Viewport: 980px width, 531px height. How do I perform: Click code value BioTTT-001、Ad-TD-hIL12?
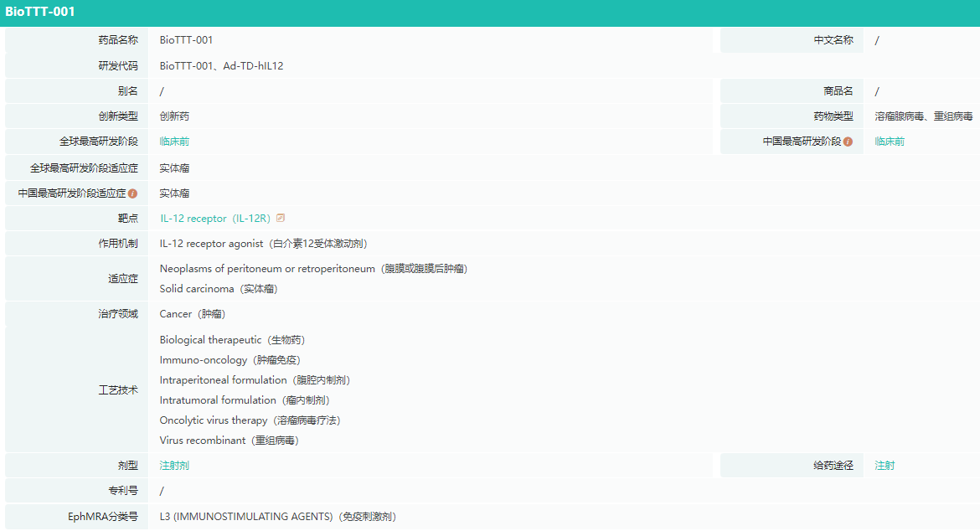pos(221,66)
